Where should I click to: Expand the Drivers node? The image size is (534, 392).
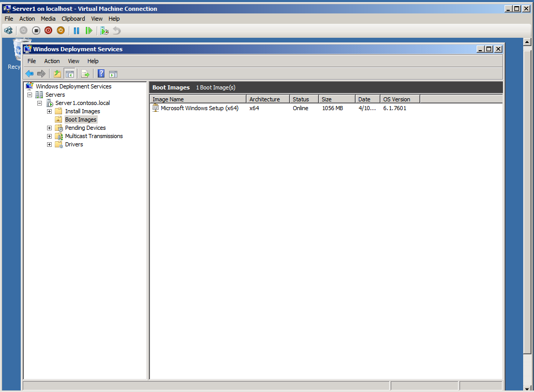tap(50, 144)
